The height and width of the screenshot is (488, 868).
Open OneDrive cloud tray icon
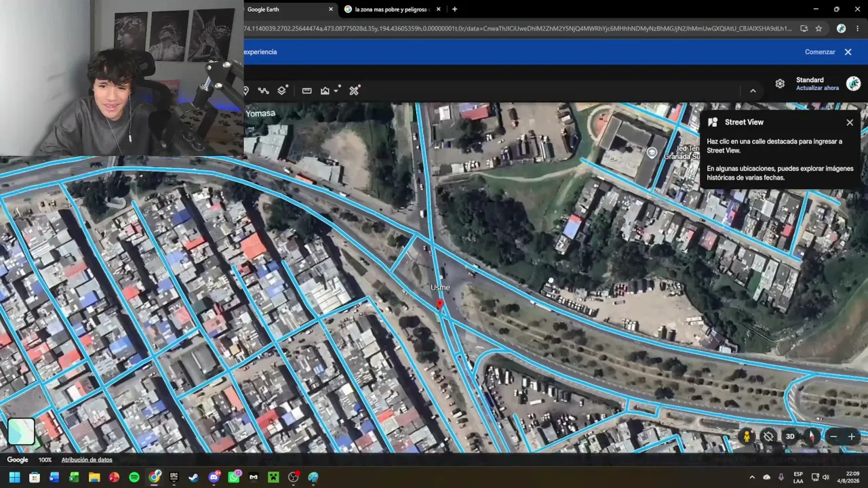[767, 477]
